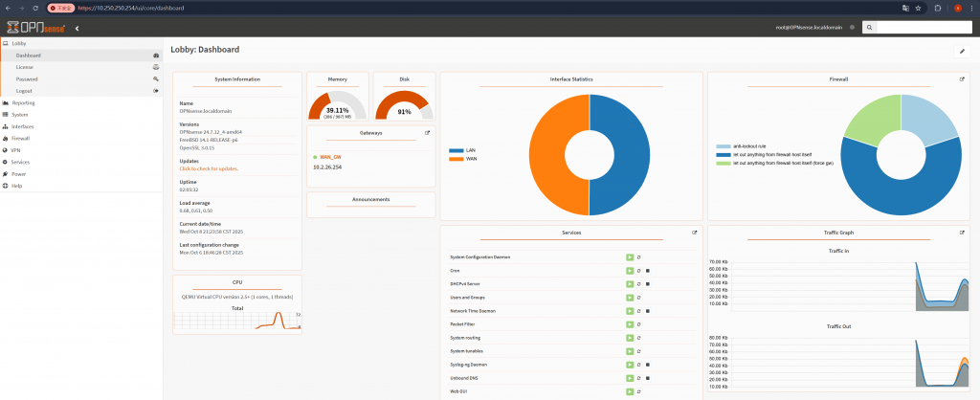980x400 pixels.
Task: Open Firewall widget external link icon
Action: pyautogui.click(x=962, y=79)
